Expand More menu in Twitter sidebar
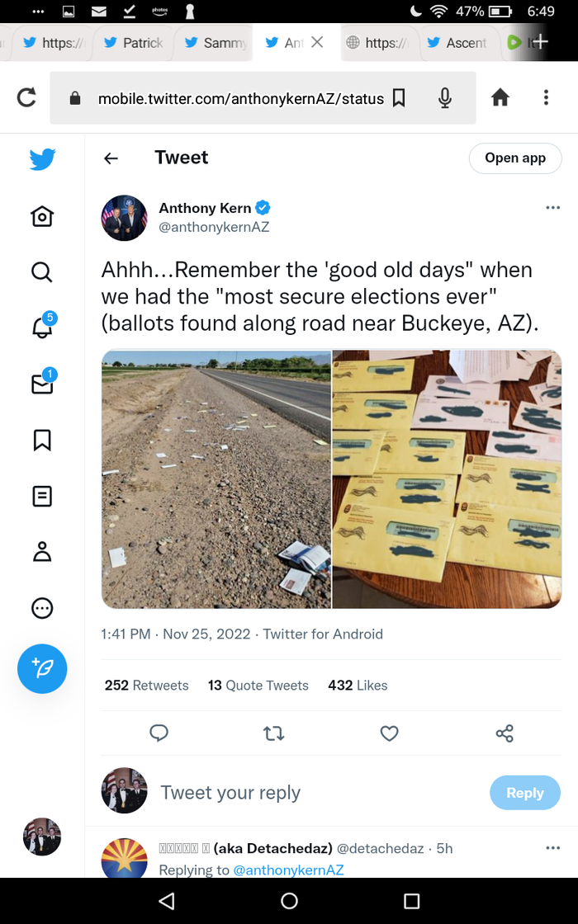Image resolution: width=578 pixels, height=924 pixels. pos(42,608)
